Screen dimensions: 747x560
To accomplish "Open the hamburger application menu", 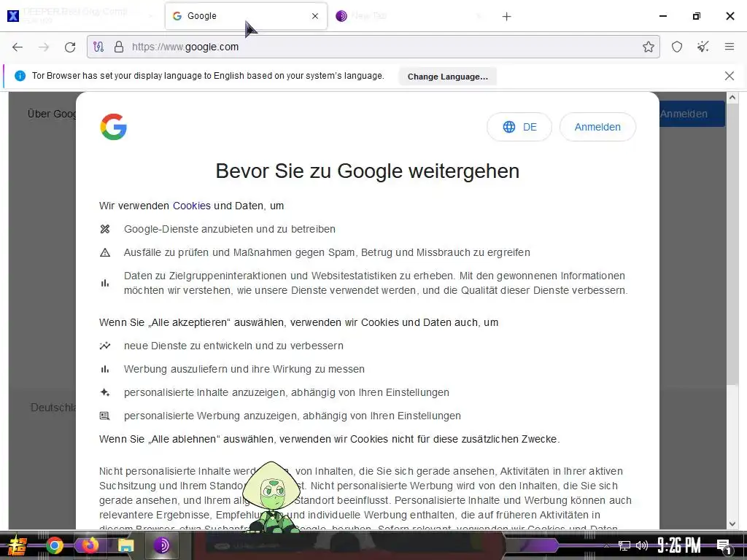I will 729,47.
